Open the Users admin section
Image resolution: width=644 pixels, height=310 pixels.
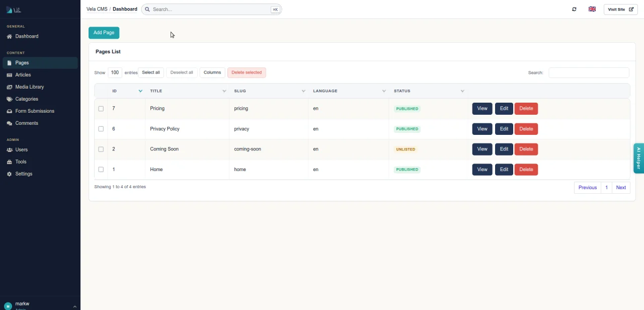click(21, 149)
